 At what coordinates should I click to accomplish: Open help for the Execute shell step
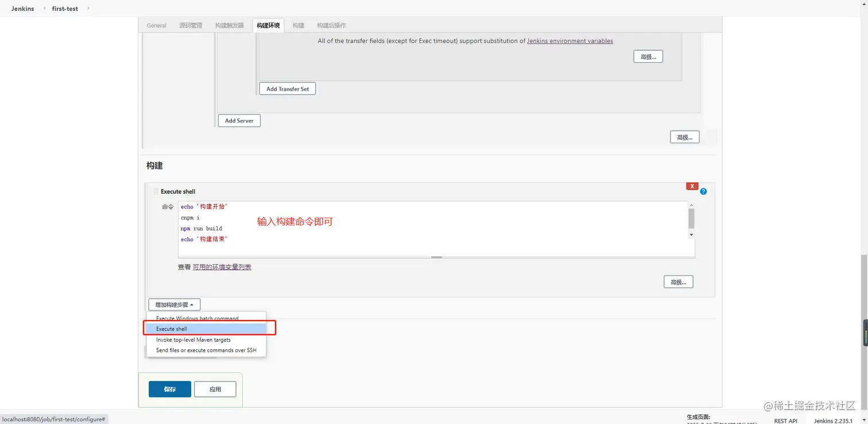(703, 191)
